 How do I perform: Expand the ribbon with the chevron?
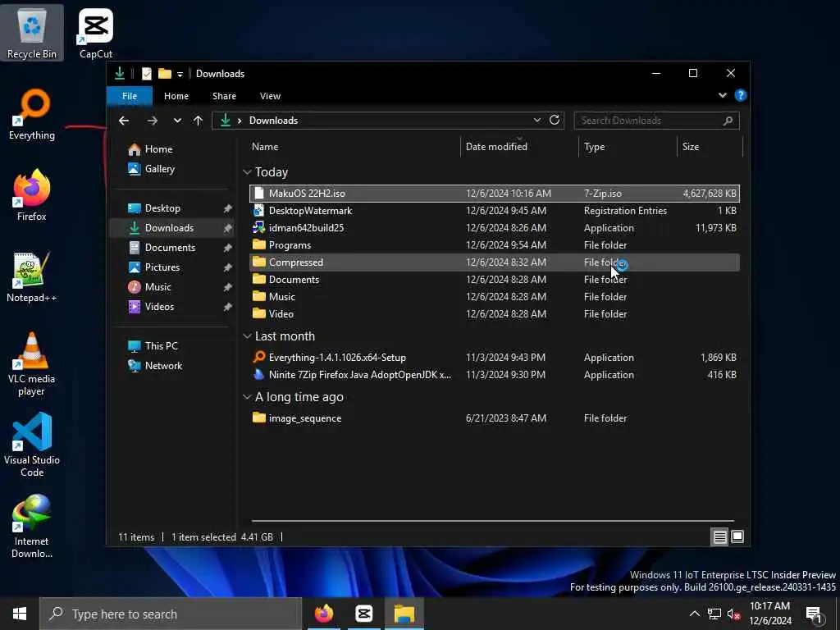coord(722,95)
